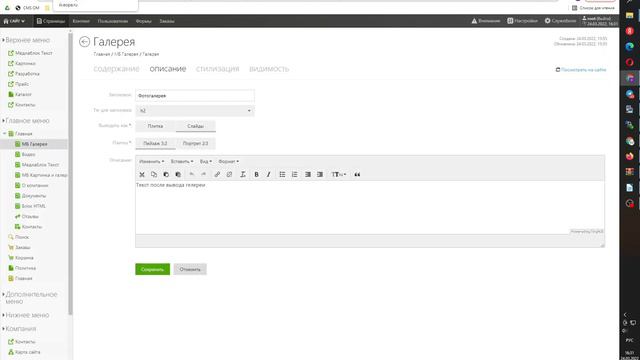Insert a bulleted list

282,175
